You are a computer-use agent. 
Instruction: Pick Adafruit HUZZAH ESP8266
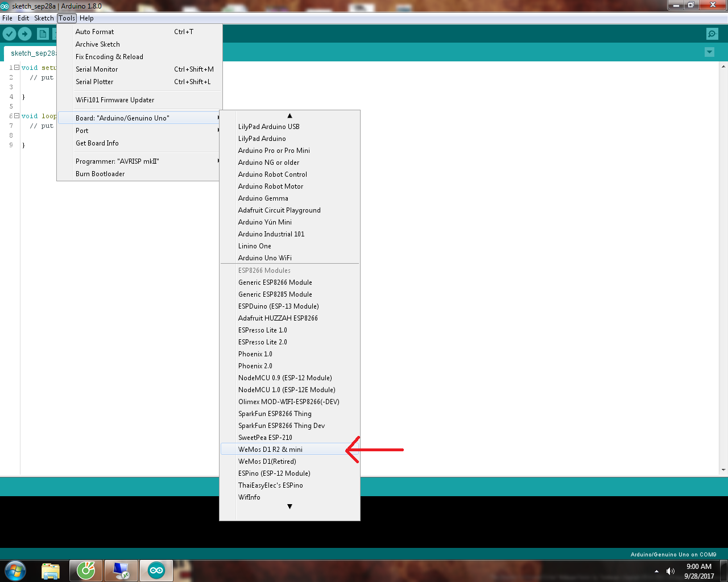(x=289, y=318)
